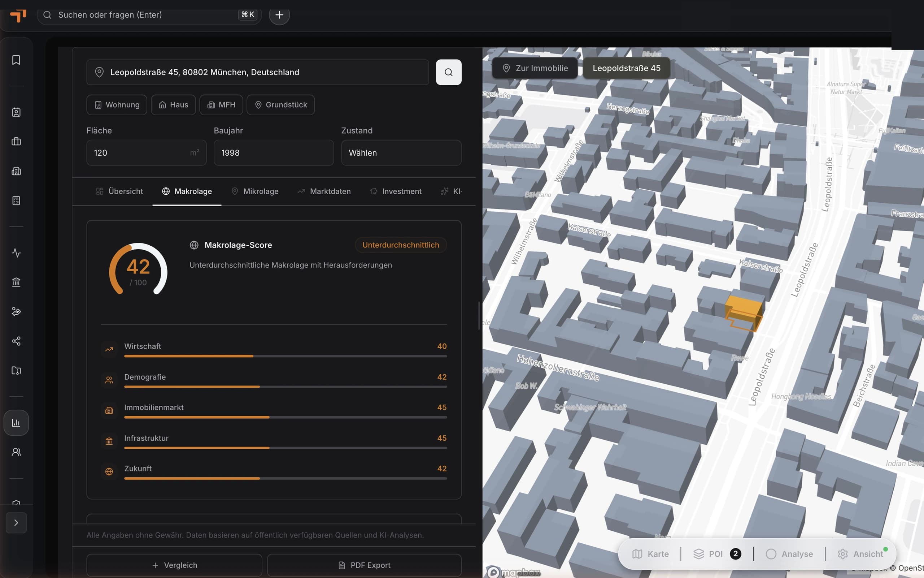
Task: Click the 'Leopoldstraße 45' map label
Action: tap(627, 68)
